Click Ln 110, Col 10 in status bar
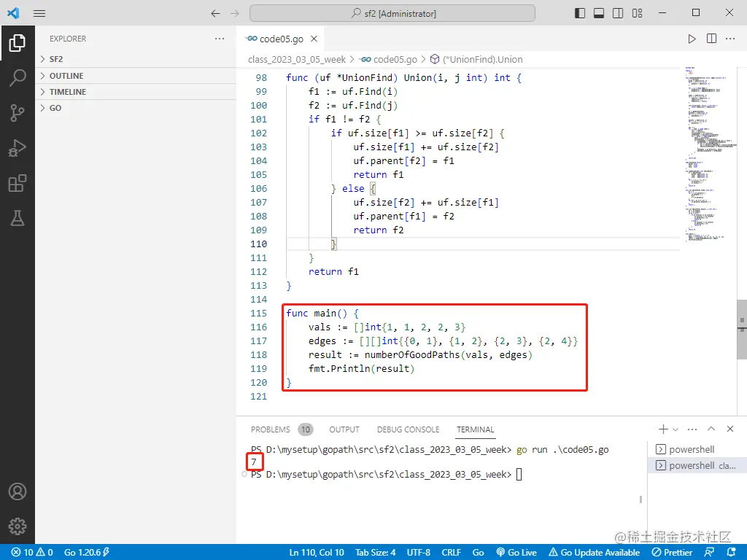Image resolution: width=747 pixels, height=560 pixels. (x=317, y=553)
